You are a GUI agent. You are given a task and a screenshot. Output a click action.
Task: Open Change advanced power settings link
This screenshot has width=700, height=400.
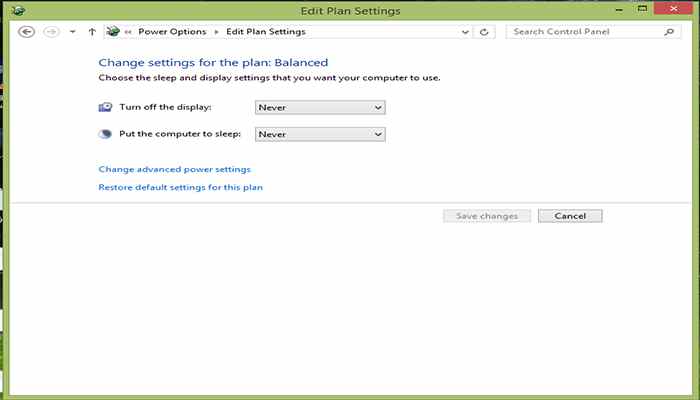(174, 169)
